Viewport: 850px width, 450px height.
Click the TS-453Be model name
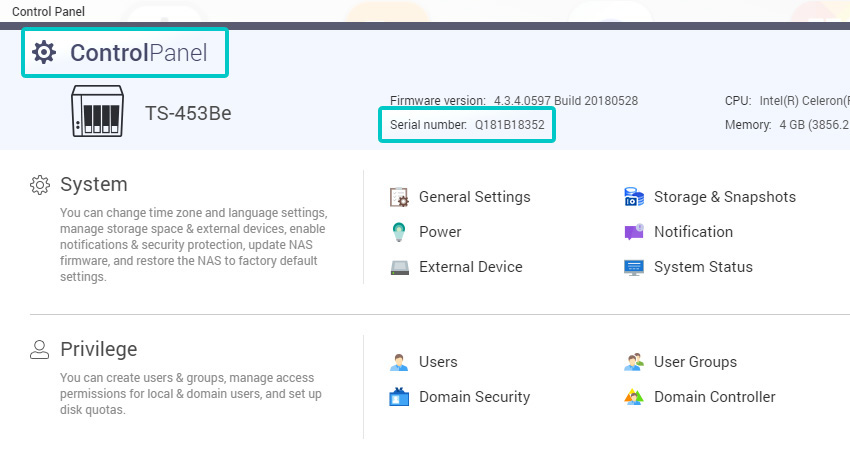click(188, 113)
